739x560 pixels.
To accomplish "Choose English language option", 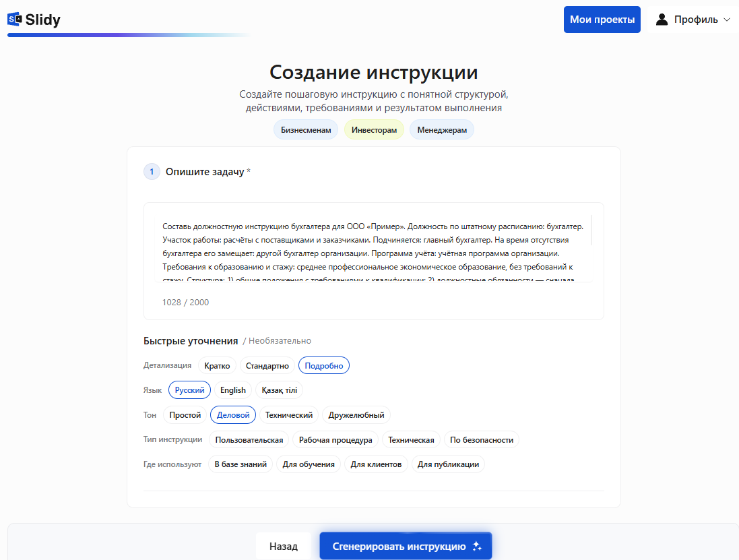I will [x=233, y=390].
